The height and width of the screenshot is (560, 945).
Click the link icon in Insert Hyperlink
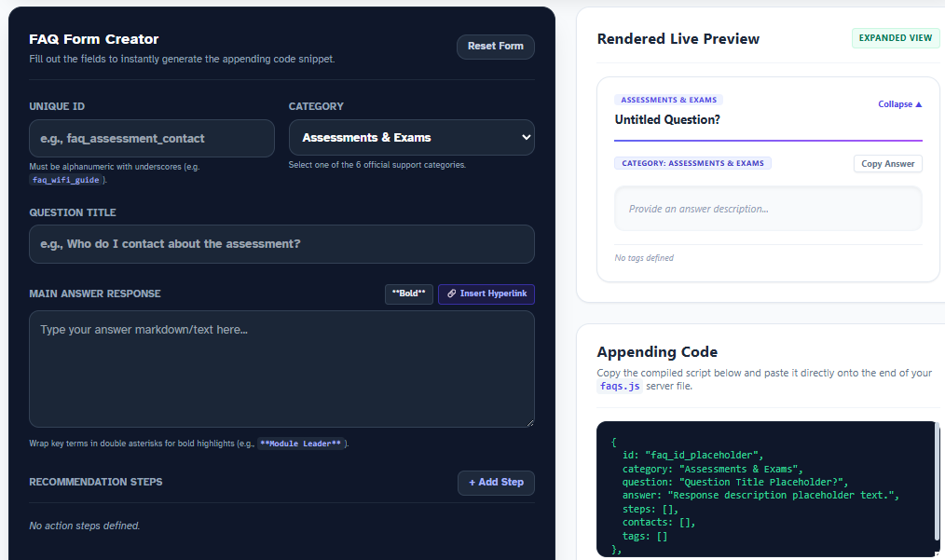[451, 294]
